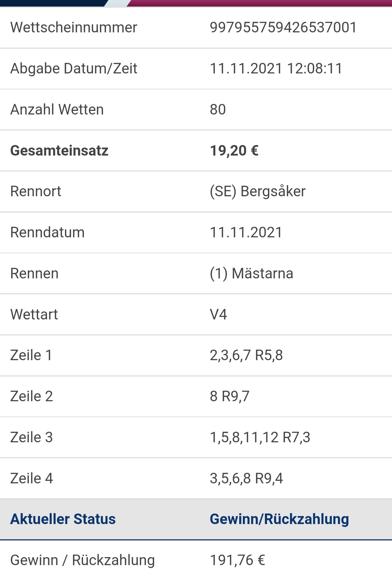Select the Wettart value V4
Screen dimensions: 392x580
tap(219, 315)
